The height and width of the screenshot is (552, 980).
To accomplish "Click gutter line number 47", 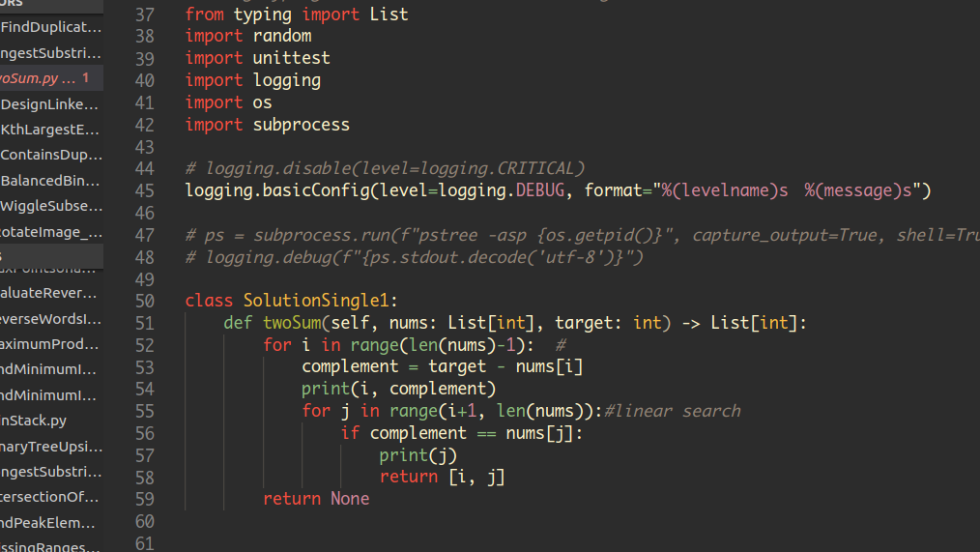I will tap(145, 235).
